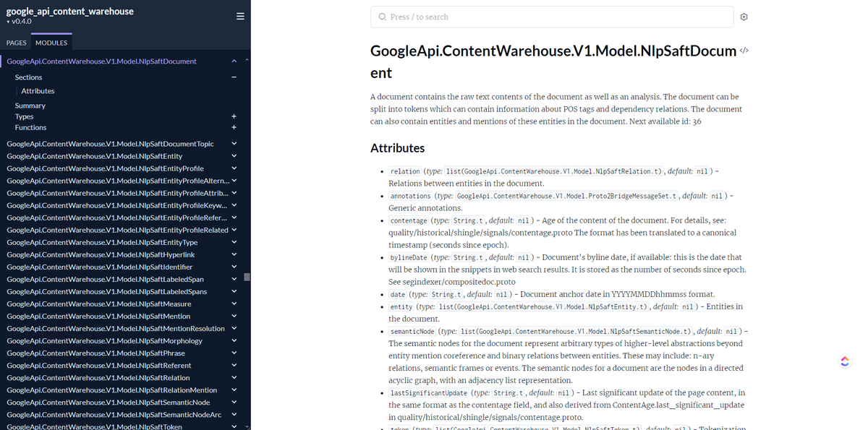Open NlpSaftDocument module link in sidebar
Screen dimensions: 868x430
click(x=101, y=61)
